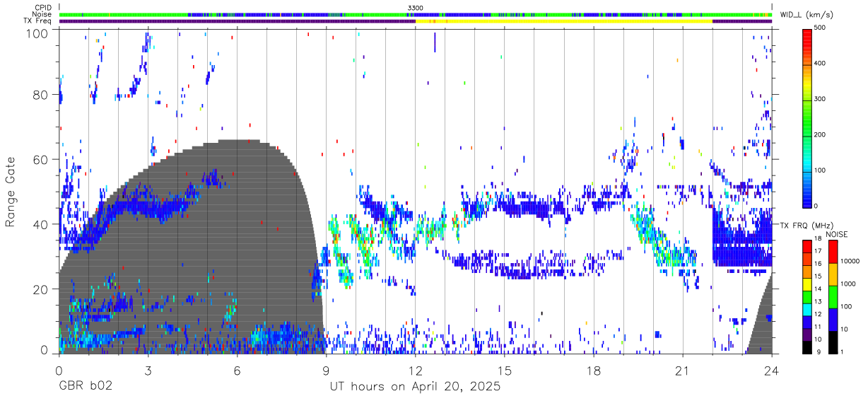Click the '100' label on the Range Gate axis

click(38, 33)
